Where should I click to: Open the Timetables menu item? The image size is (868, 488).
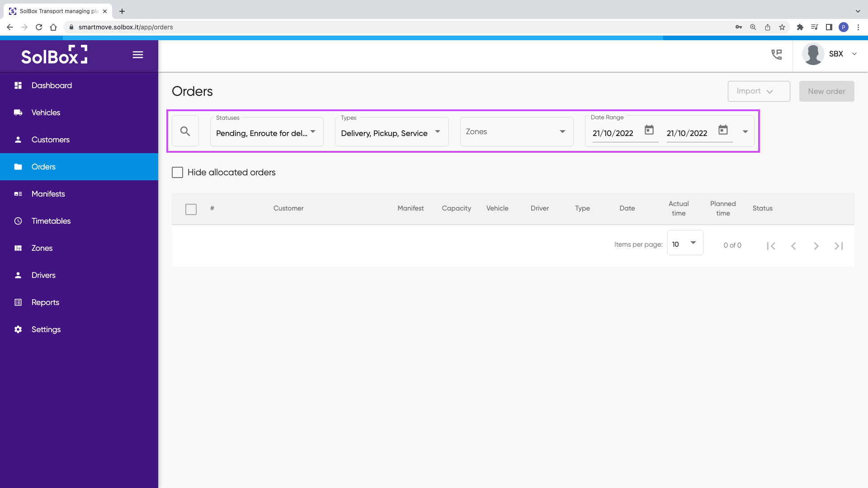coord(79,221)
